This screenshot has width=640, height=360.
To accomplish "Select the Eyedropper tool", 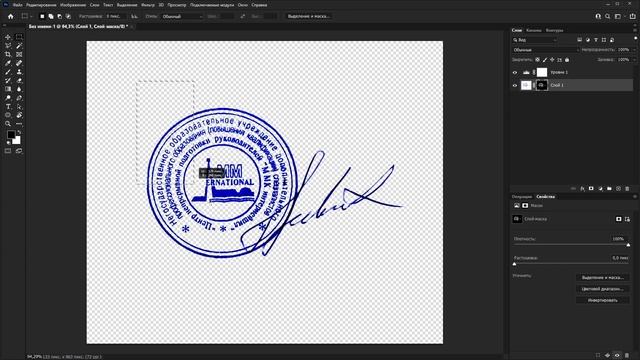I will pyautogui.click(x=8, y=63).
